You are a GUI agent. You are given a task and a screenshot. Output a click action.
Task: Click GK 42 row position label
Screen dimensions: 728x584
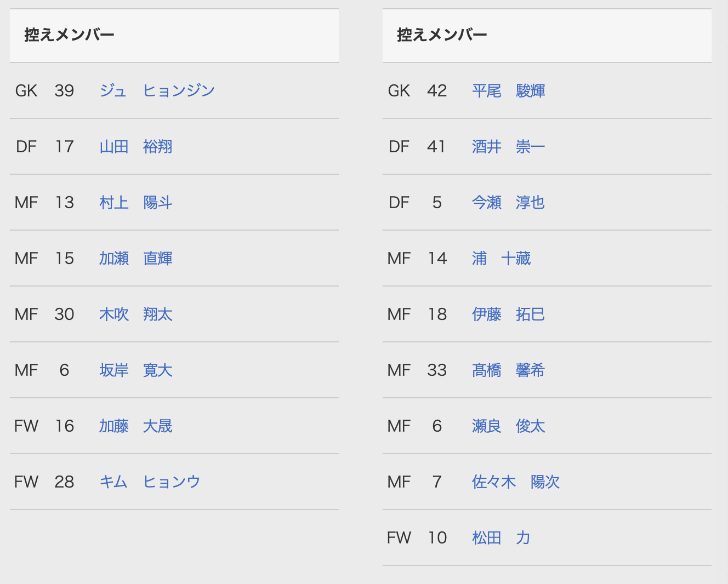tap(399, 91)
